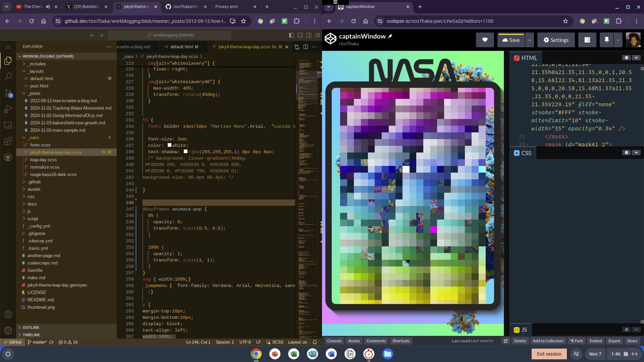Click Export in CodePen footer
This screenshot has height=362, width=644.
pos(614,341)
